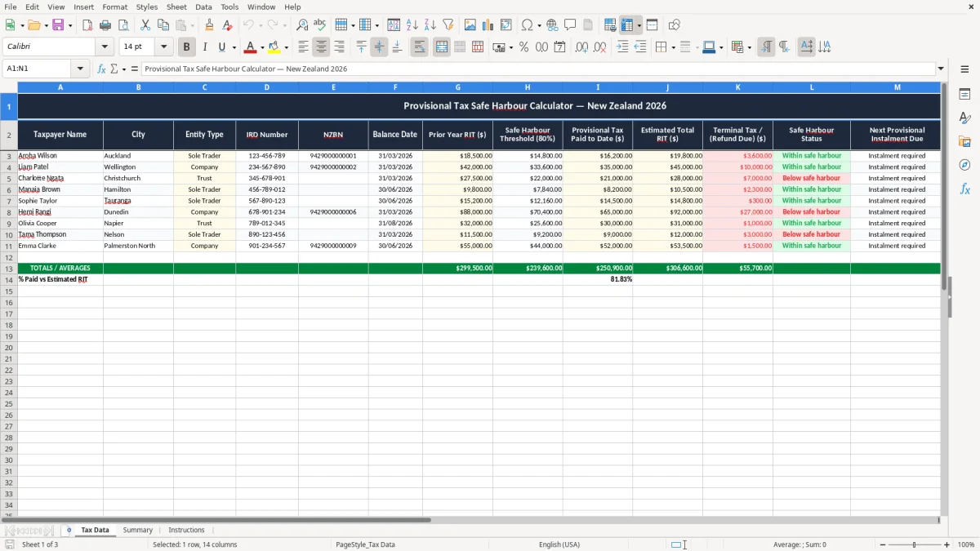Select the 'TOTALS / AVERAGES' cell

point(60,268)
